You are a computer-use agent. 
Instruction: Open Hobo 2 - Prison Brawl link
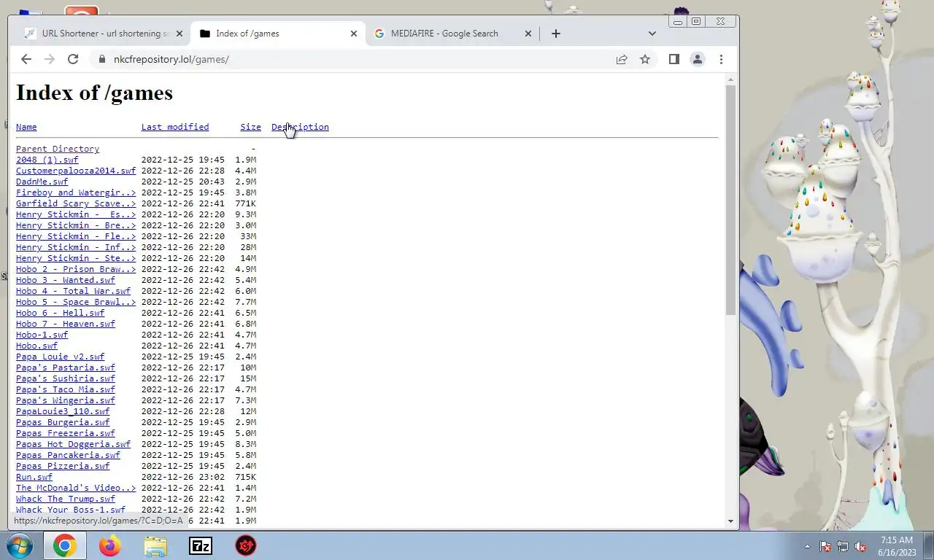tap(76, 269)
